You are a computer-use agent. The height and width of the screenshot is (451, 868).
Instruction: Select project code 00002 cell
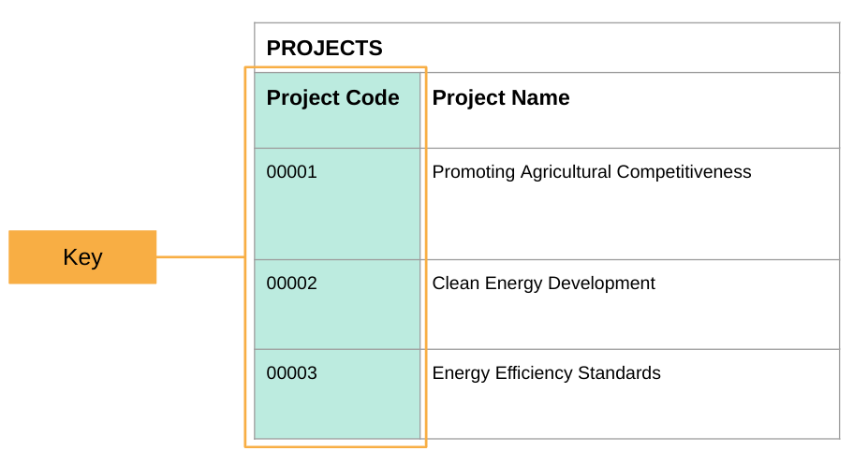pyautogui.click(x=337, y=304)
